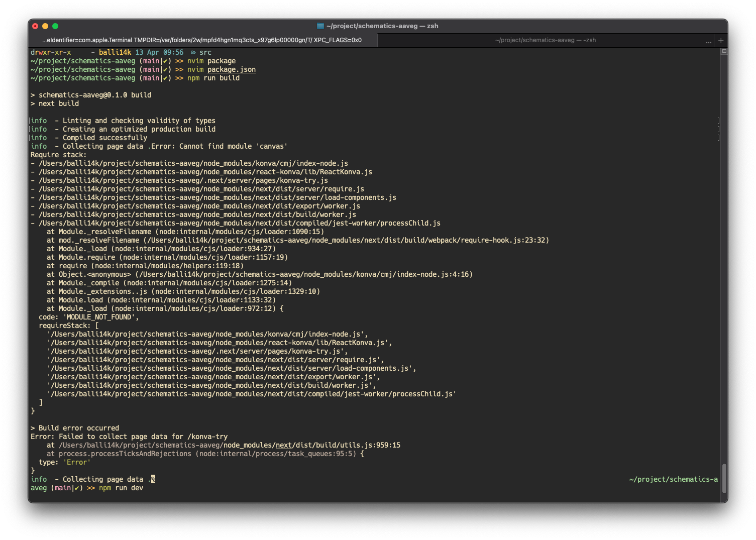
Task: Open a new terminal tab with the plus icon
Action: click(x=721, y=40)
